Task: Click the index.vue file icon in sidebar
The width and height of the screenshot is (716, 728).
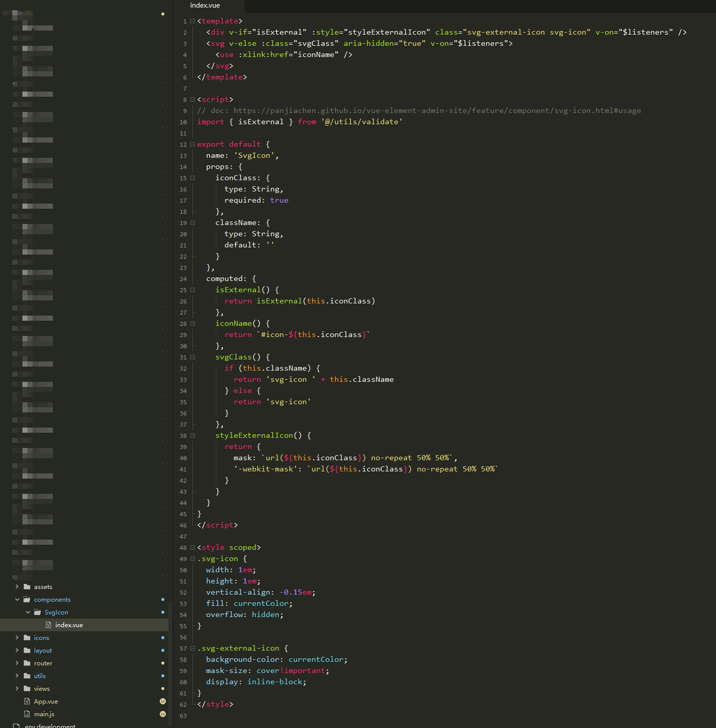Action: [x=48, y=625]
